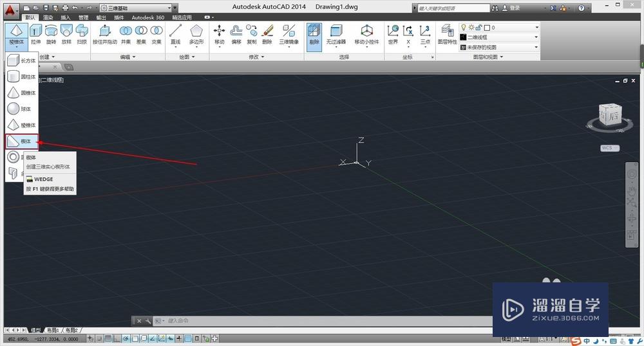Switch to the 输出 ribbon tab

click(101, 17)
